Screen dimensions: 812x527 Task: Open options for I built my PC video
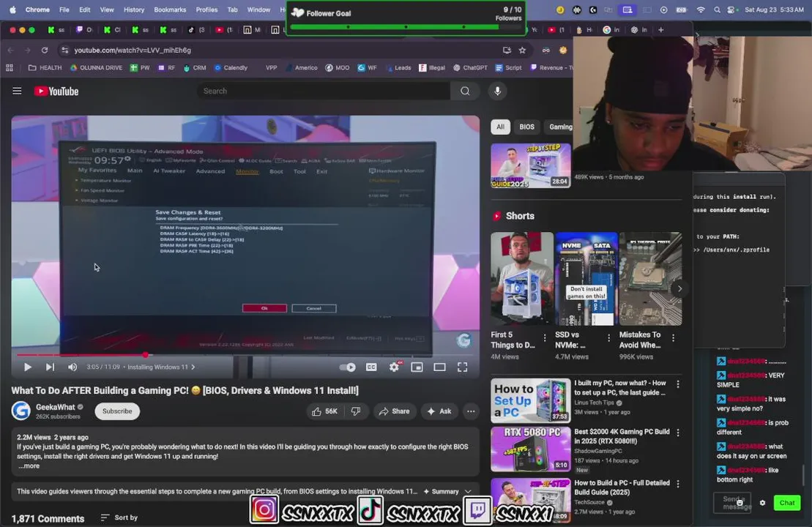pyautogui.click(x=678, y=384)
